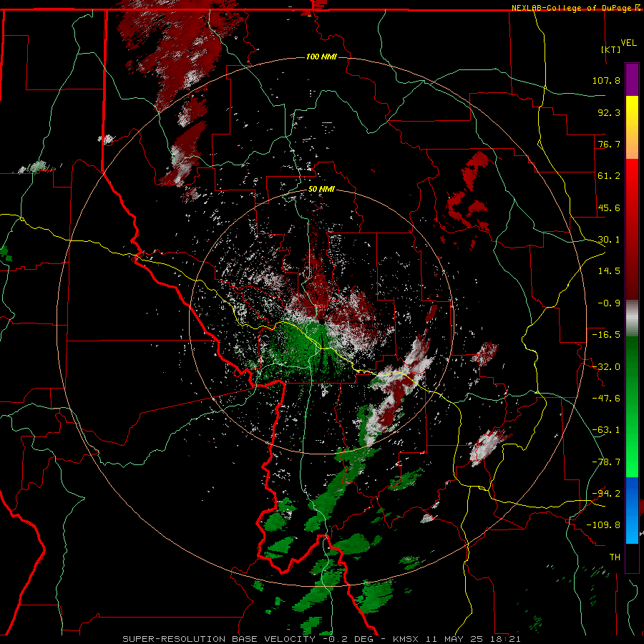Viewport: 644px width, 644px height.
Task: Pick the yellow-orange segment of velocity scale
Action: [632, 127]
